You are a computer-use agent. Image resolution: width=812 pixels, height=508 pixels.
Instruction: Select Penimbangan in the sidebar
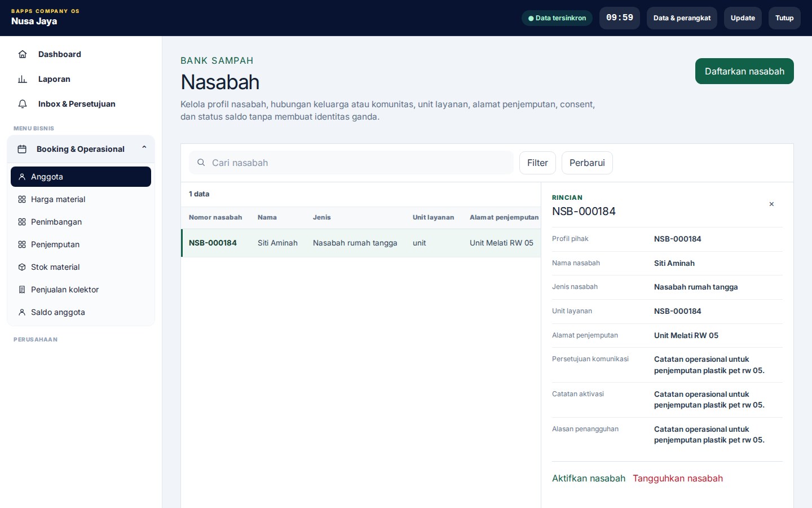coord(81,222)
